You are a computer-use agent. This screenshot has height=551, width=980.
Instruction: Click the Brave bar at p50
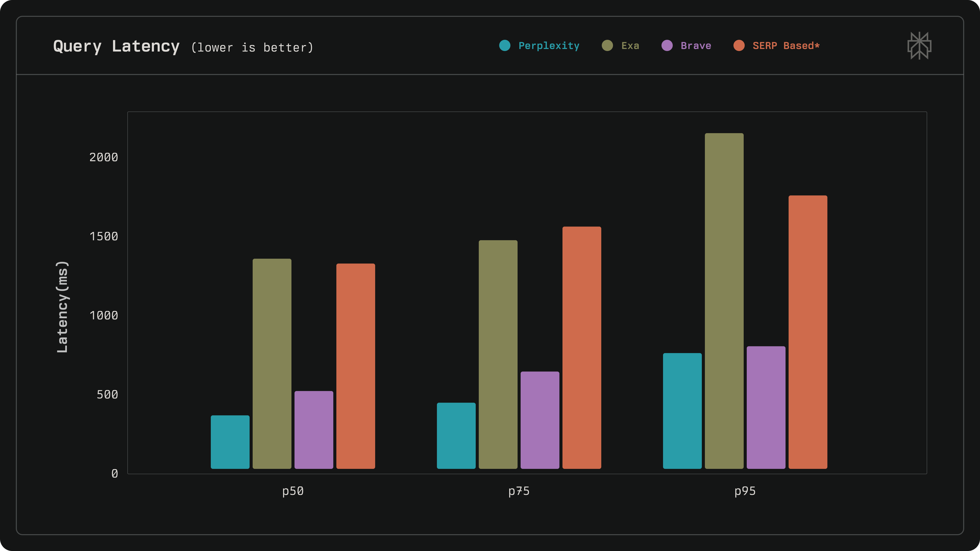click(x=314, y=430)
